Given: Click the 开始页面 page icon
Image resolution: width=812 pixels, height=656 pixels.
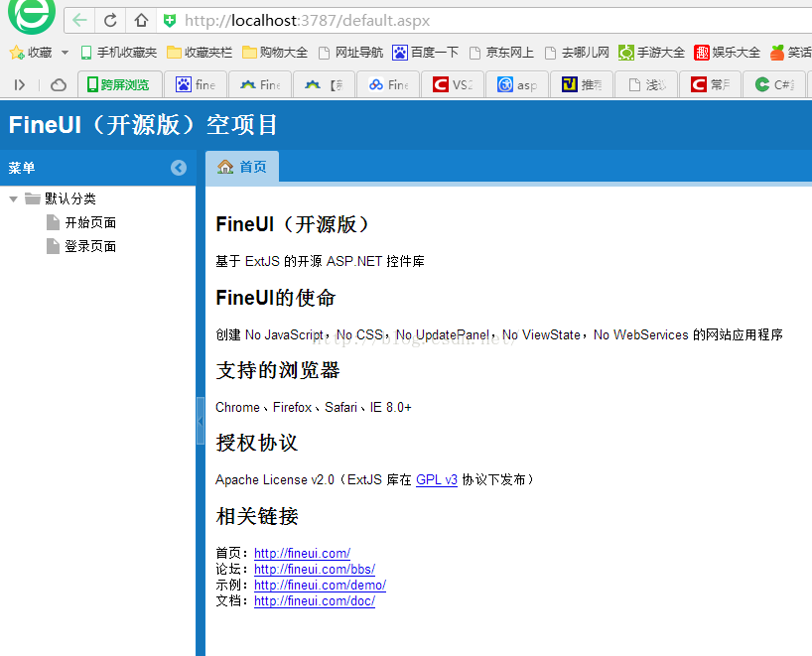Looking at the screenshot, I should 53,222.
